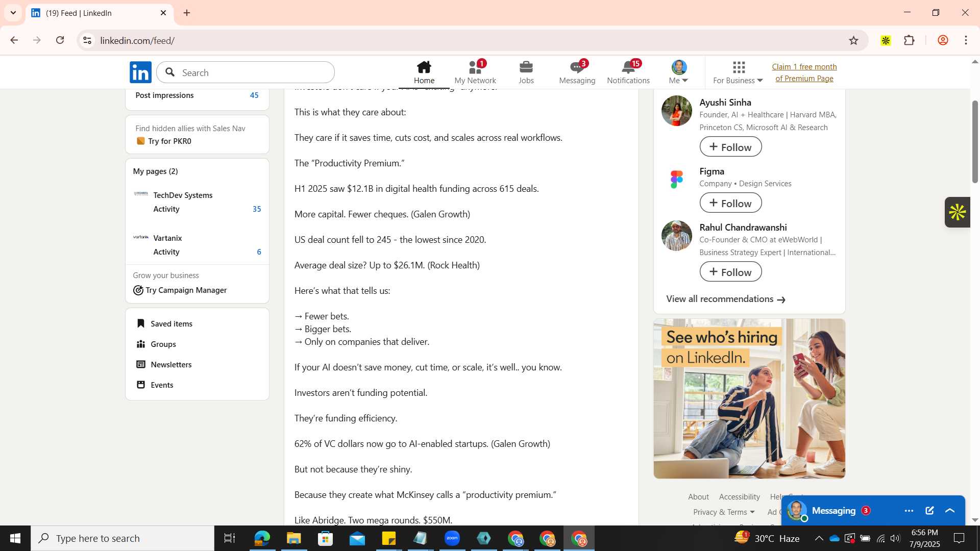Screen dimensions: 980x551
Task: Open Ayushi Sinha's profile photo
Action: (x=676, y=111)
